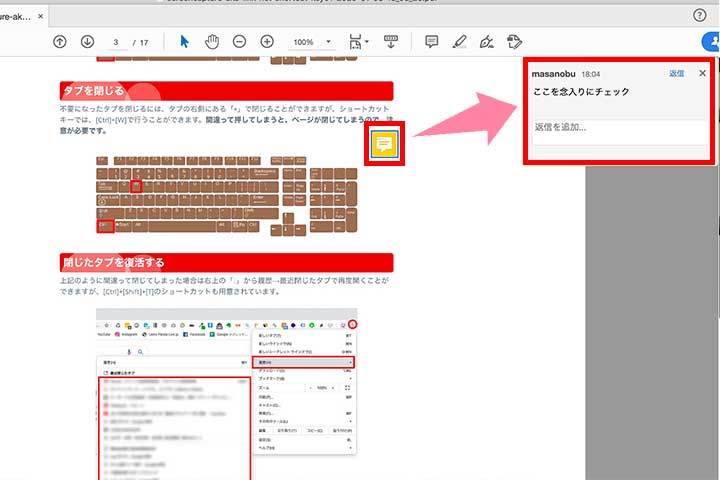Click the blue user account icon
Viewport: 720px width, 480px height.
point(711,42)
